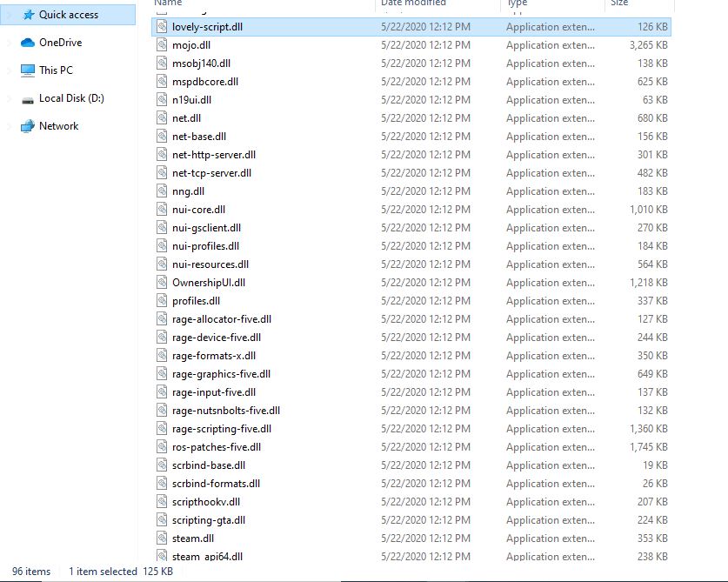Select ros-patches-five.dll file name

click(217, 447)
